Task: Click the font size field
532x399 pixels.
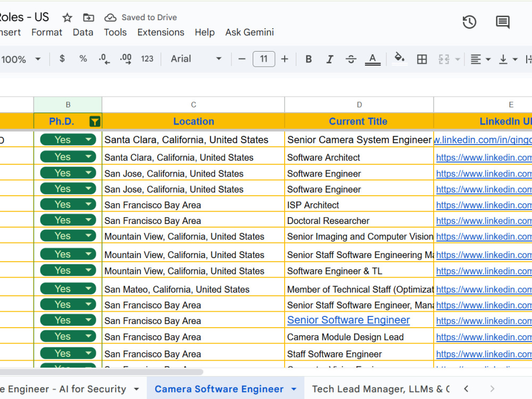Action: (x=264, y=59)
